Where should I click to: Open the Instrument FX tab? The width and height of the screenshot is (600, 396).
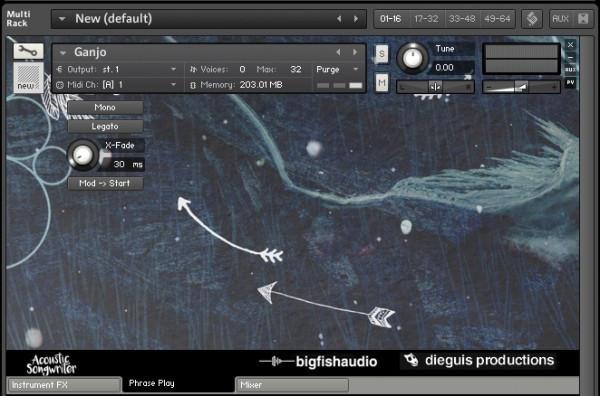click(64, 385)
